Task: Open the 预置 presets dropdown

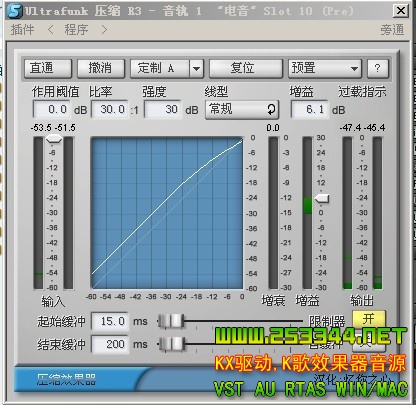Action: [325, 68]
